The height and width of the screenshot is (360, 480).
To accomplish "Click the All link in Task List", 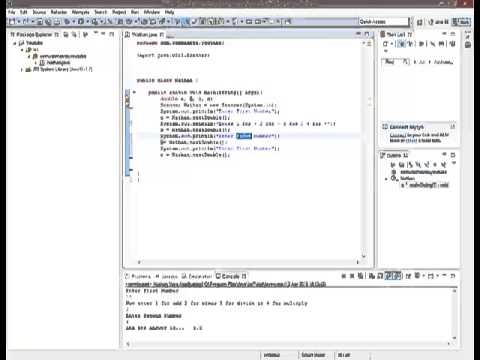I will (x=422, y=62).
